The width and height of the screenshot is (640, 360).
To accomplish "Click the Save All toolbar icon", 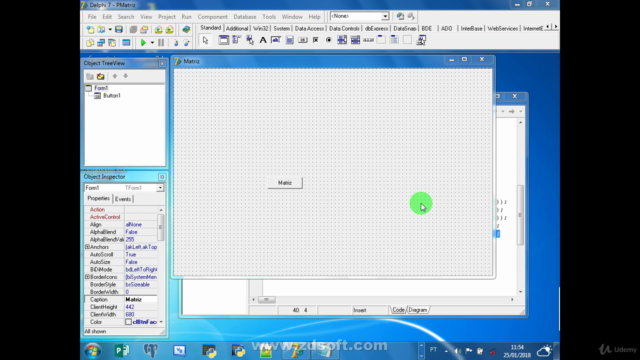I will pyautogui.click(x=133, y=29).
